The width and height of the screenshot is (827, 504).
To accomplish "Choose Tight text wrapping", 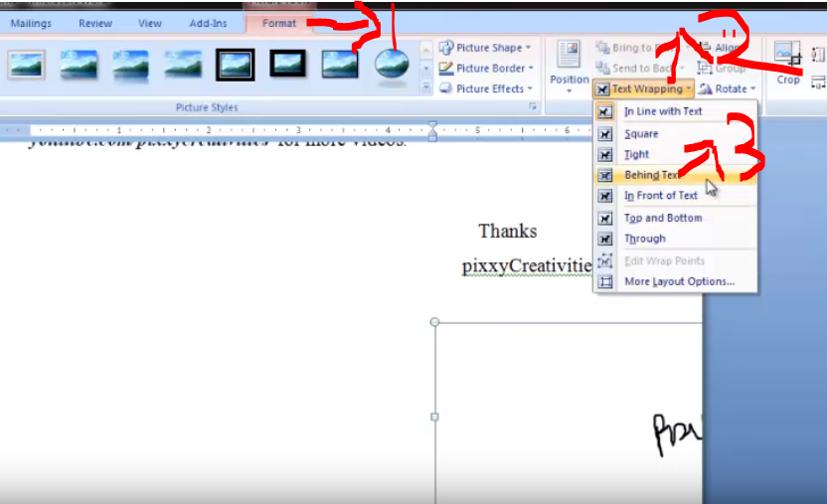I will point(676,154).
